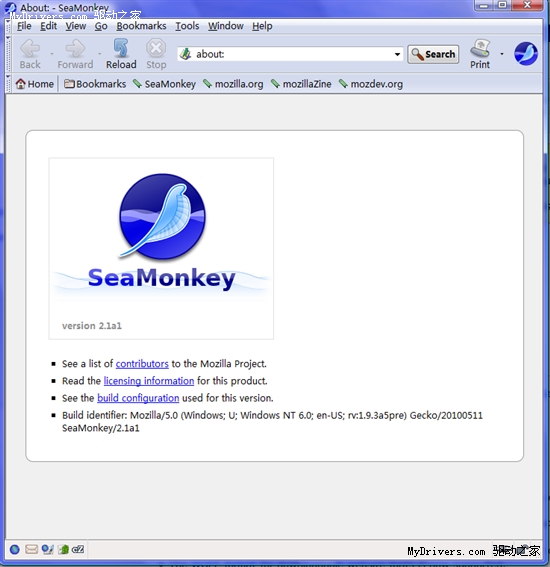
Task: Open Navigator from the status bar component icon
Action: [x=15, y=550]
